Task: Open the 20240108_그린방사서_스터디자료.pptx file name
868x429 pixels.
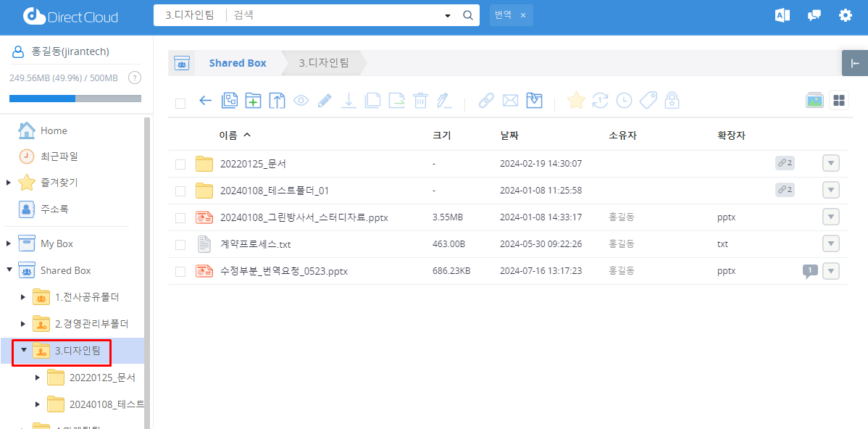Action: pos(304,217)
